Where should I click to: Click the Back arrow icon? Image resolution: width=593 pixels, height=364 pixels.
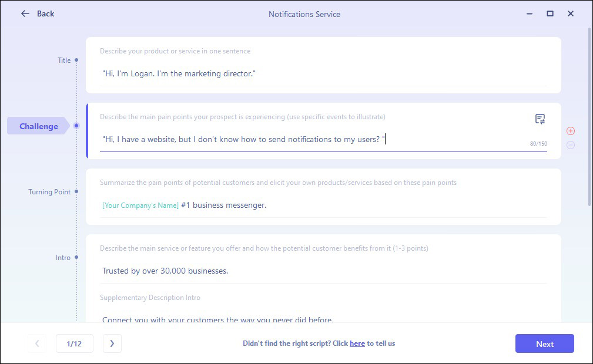coord(25,14)
